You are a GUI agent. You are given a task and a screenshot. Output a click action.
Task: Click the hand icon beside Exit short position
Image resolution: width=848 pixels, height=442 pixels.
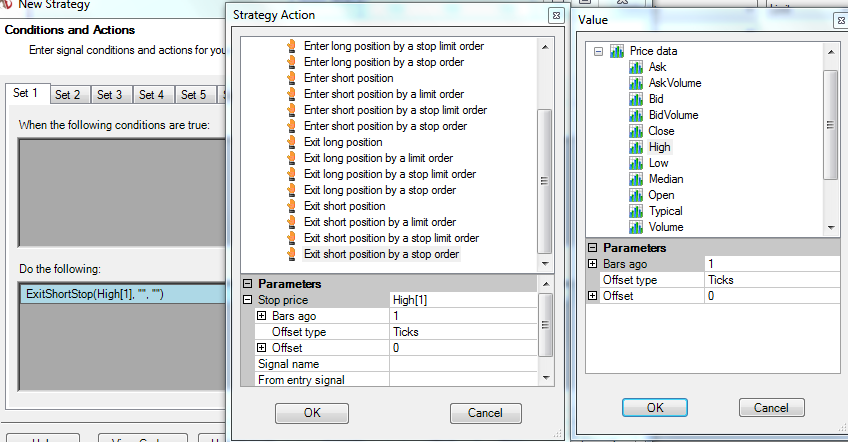click(x=292, y=206)
